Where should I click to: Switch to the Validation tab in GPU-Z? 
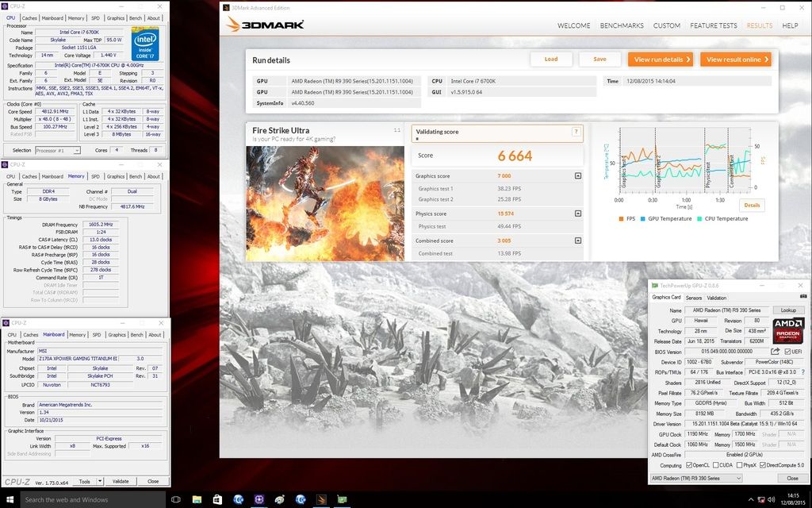[x=716, y=298]
